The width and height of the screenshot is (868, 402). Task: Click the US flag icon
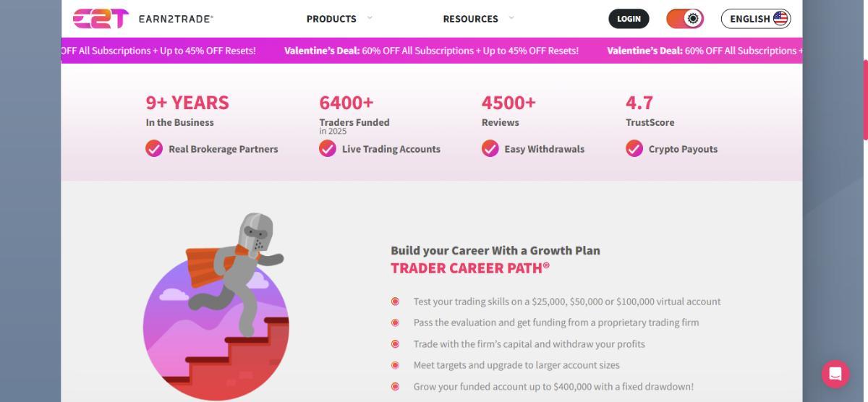780,19
